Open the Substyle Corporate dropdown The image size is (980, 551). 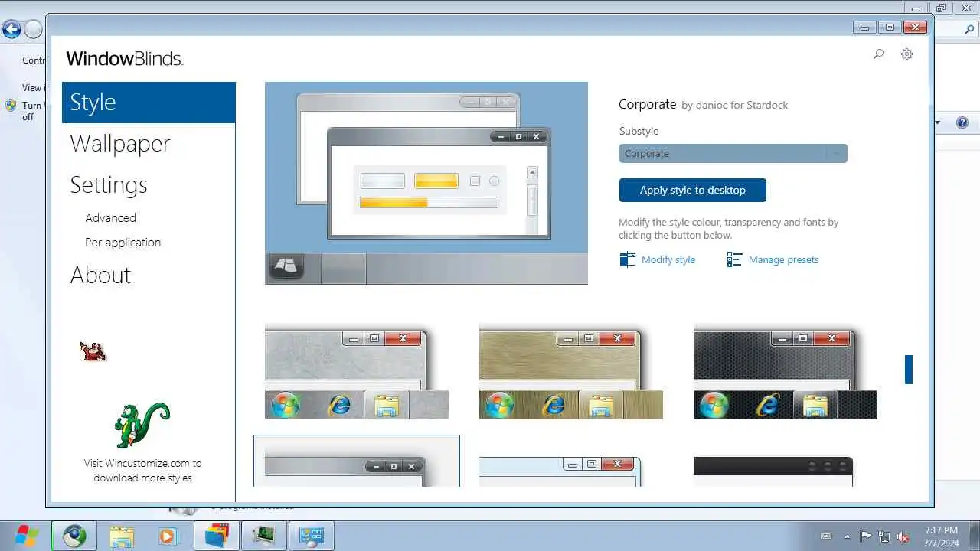733,153
